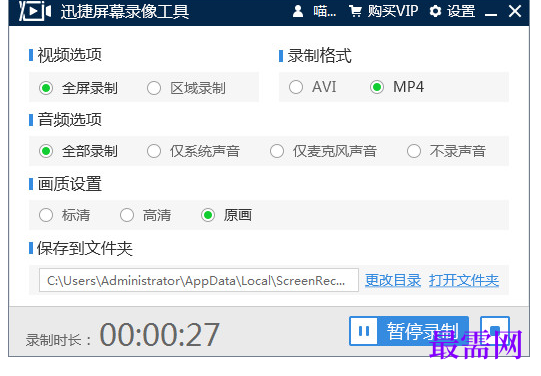This screenshot has height=376, width=541.
Task: Choose MP4 recording format
Action: (397, 87)
